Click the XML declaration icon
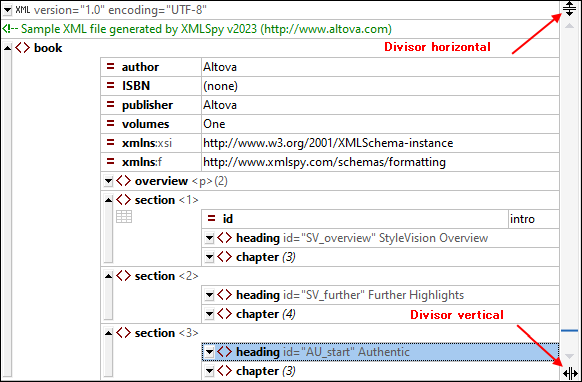This screenshot has width=582, height=382. click(x=23, y=10)
